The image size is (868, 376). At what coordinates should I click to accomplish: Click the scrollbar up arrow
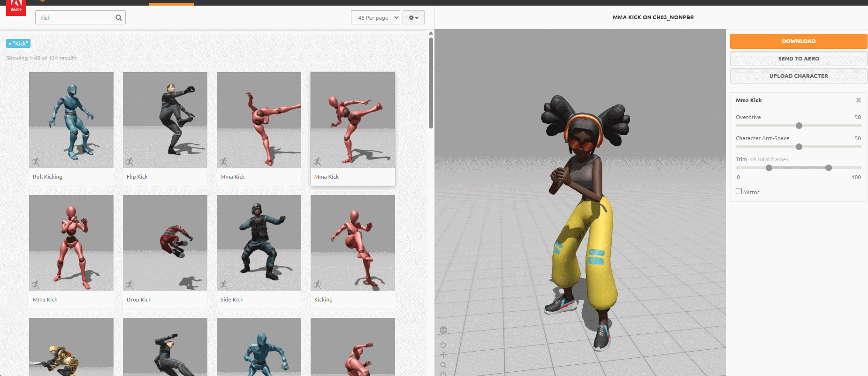tap(431, 33)
